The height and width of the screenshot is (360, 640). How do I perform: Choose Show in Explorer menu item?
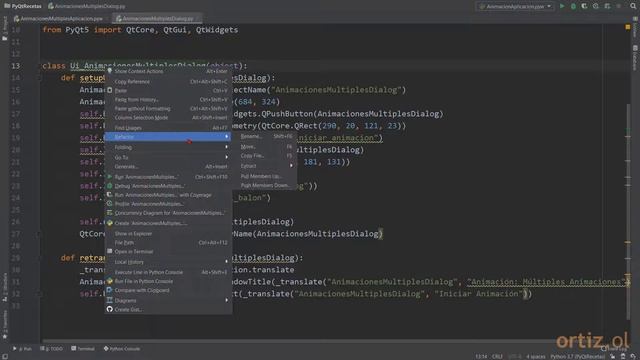[168, 233]
